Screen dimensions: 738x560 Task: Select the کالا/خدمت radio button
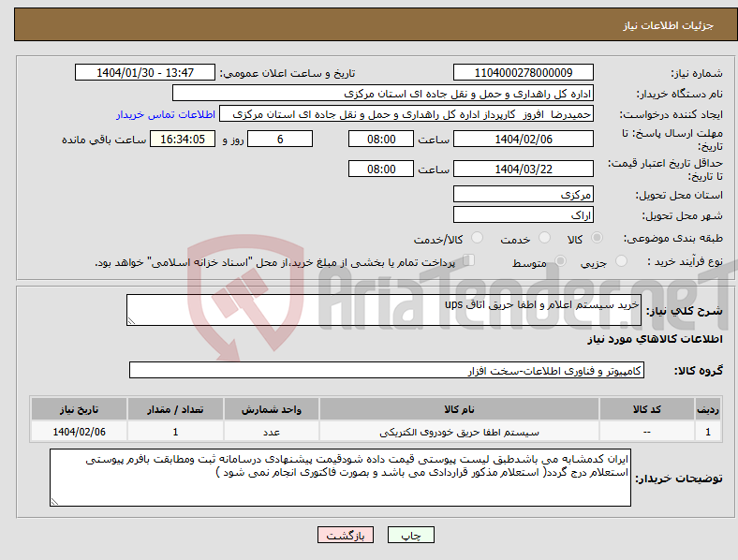click(x=477, y=238)
